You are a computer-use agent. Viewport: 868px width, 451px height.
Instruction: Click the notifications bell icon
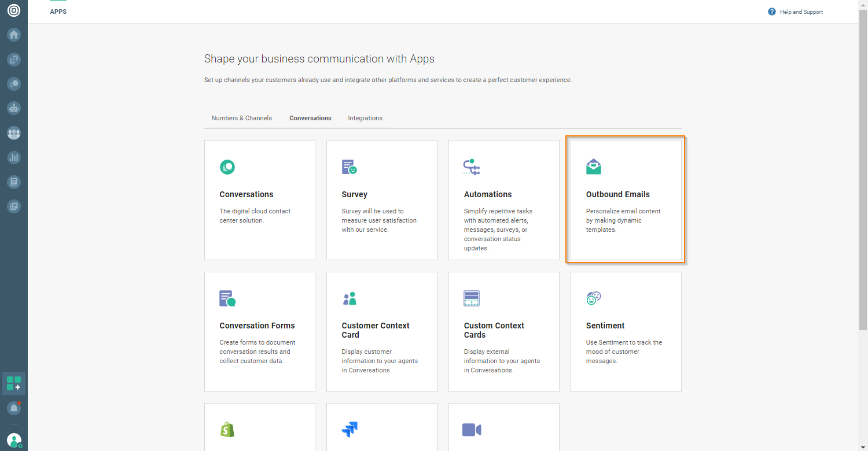click(14, 408)
